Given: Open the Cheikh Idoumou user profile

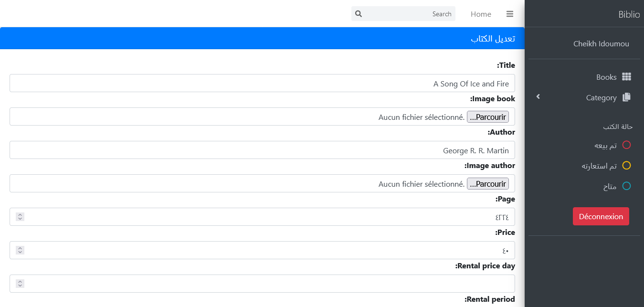Looking at the screenshot, I should pos(601,43).
